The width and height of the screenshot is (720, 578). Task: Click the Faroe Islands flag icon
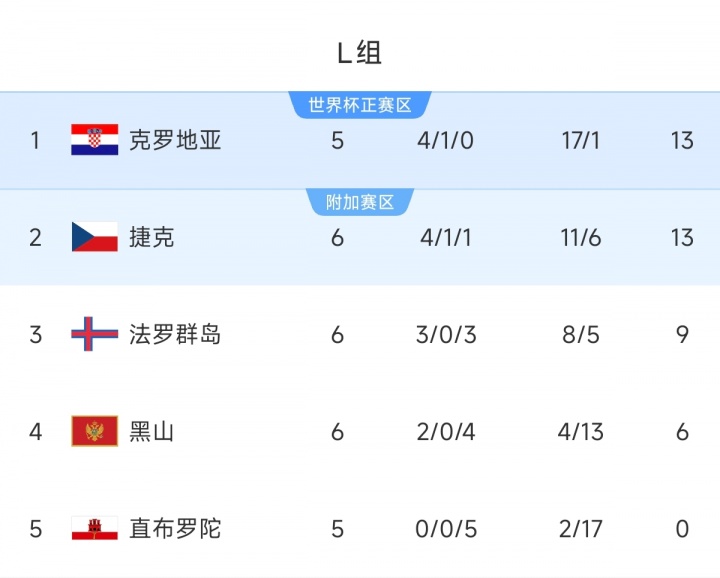[x=95, y=334]
